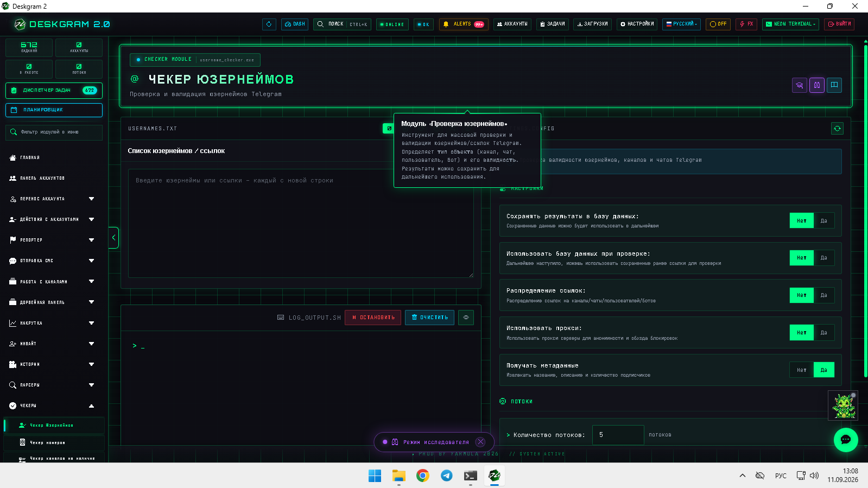
Task: Open the "Планировщик" sidebar item
Action: pos(54,110)
